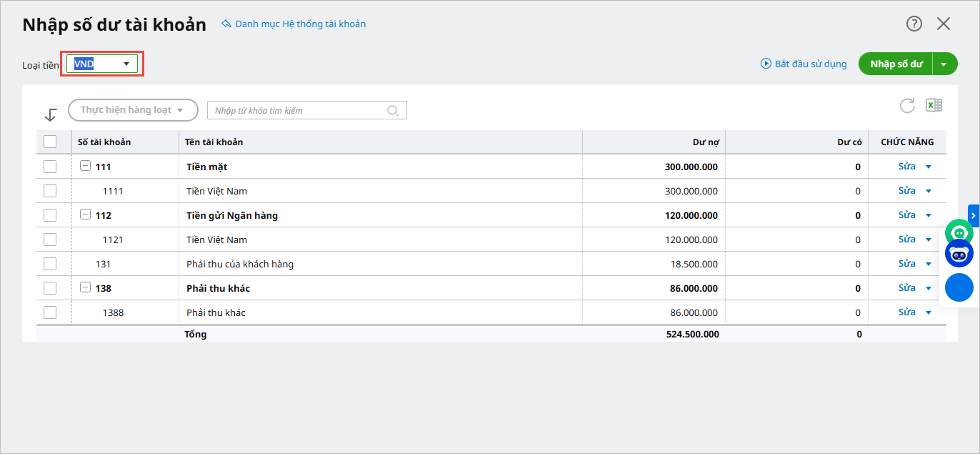This screenshot has height=454, width=980.
Task: Open the arrow next to Nhập số dư
Action: click(944, 64)
